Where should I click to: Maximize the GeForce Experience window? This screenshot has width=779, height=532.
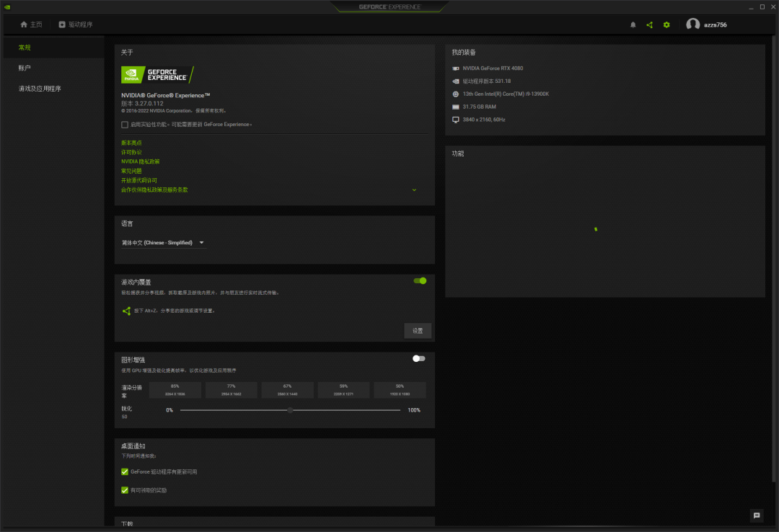point(762,7)
